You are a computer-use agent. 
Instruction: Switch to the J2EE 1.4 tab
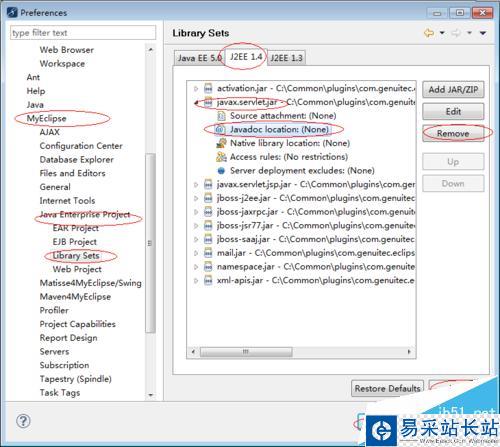(246, 57)
